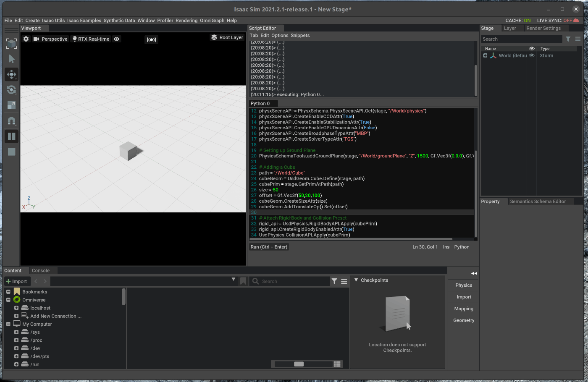
Task: Open the Perspective camera menu
Action: [x=50, y=39]
